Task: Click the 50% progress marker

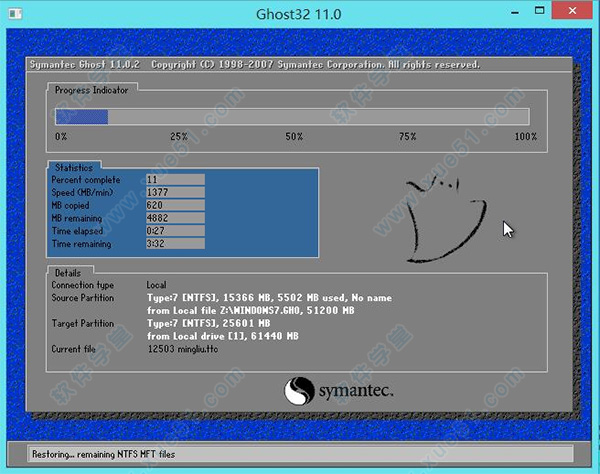Action: [294, 137]
